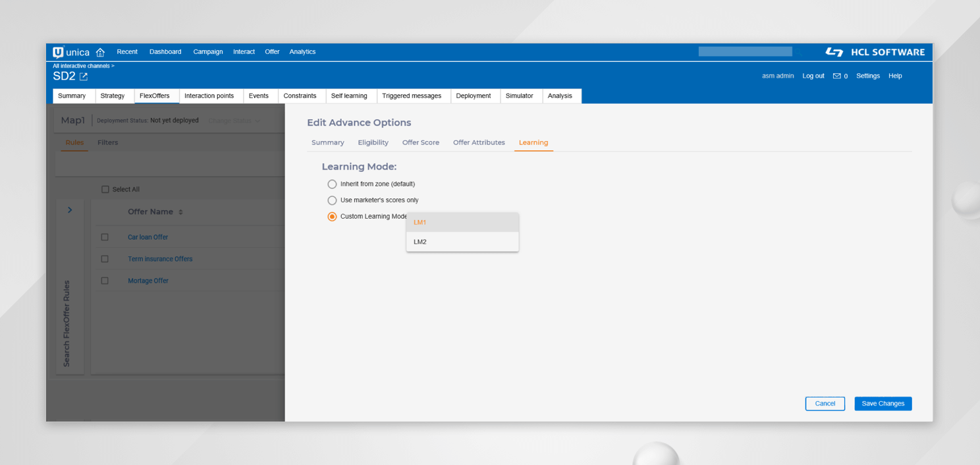Image resolution: width=980 pixels, height=465 pixels.
Task: Open the Change Status dropdown
Action: [234, 121]
